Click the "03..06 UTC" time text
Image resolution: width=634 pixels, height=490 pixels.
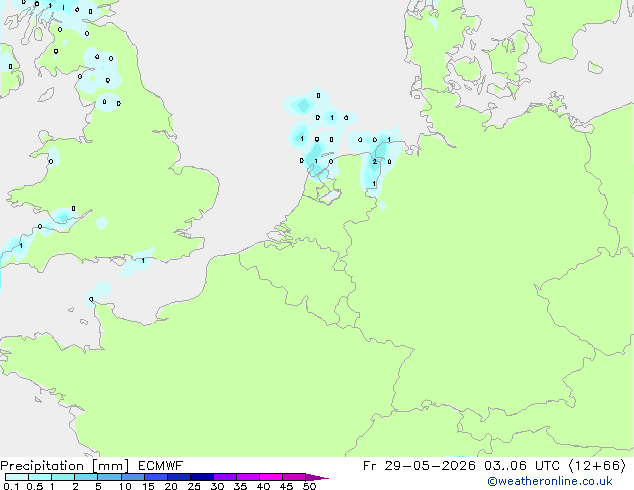[522, 466]
